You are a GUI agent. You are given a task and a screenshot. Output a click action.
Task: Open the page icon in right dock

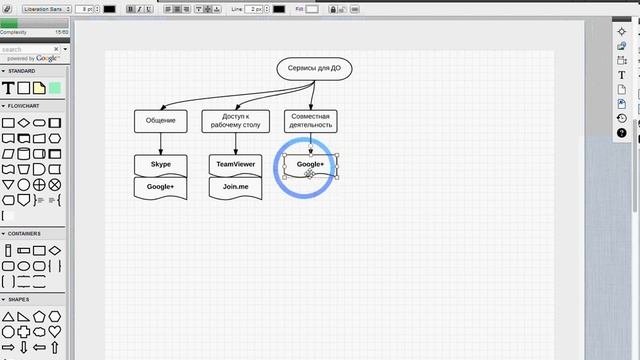pos(622,89)
